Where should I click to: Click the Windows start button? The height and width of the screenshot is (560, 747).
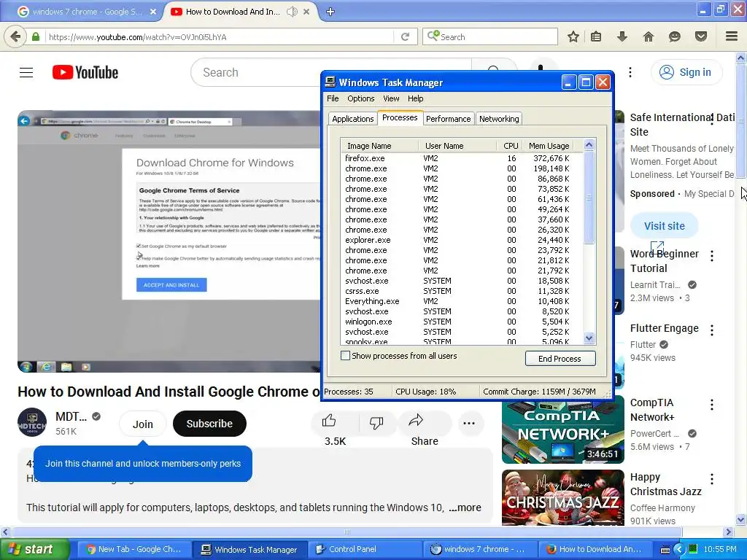coord(34,550)
